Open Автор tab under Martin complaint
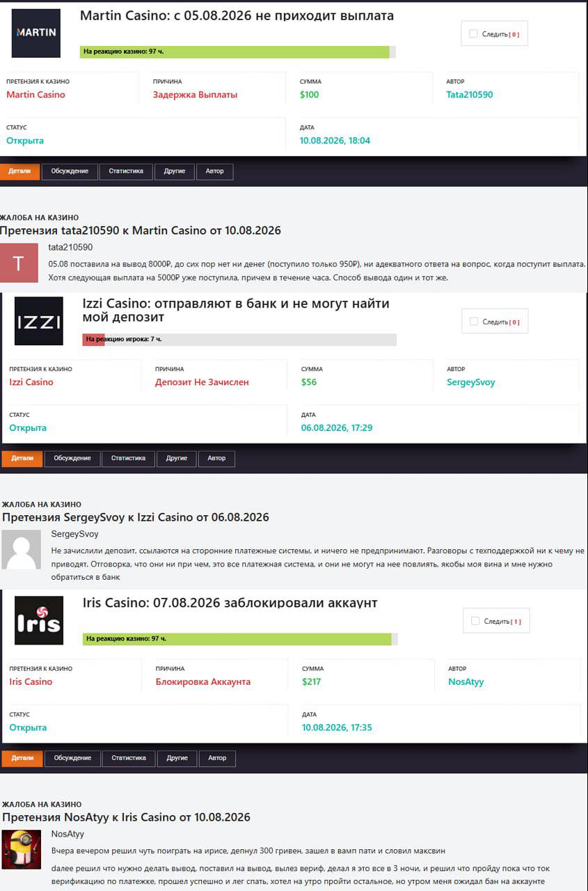This screenshot has height=891, width=588. pos(214,171)
